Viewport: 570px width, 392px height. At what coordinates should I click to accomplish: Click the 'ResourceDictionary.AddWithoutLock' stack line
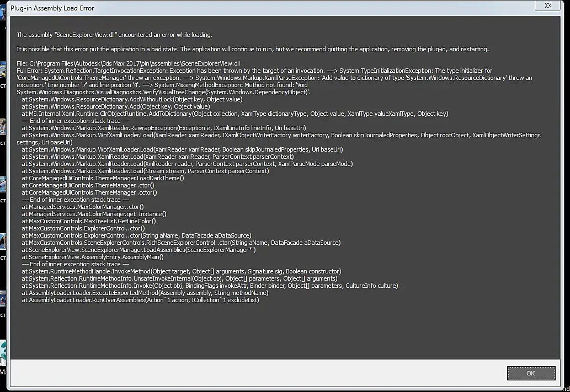coord(132,99)
